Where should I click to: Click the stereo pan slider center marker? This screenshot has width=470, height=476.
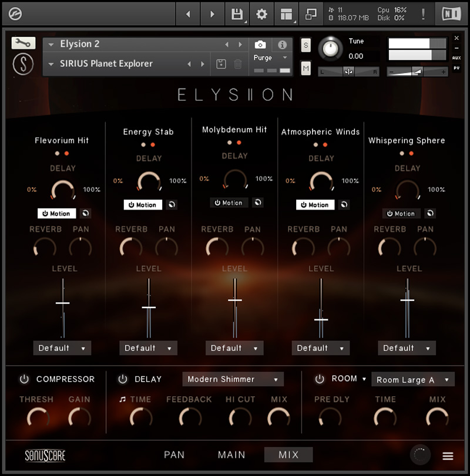[348, 72]
